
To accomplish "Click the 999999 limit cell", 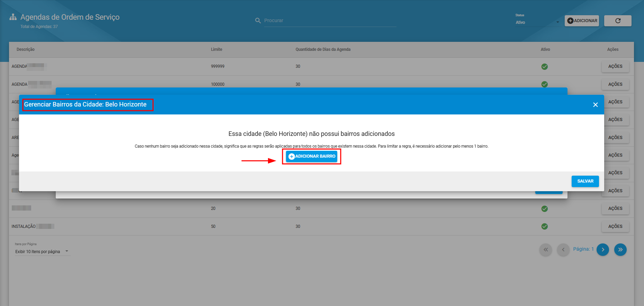I will 218,66.
